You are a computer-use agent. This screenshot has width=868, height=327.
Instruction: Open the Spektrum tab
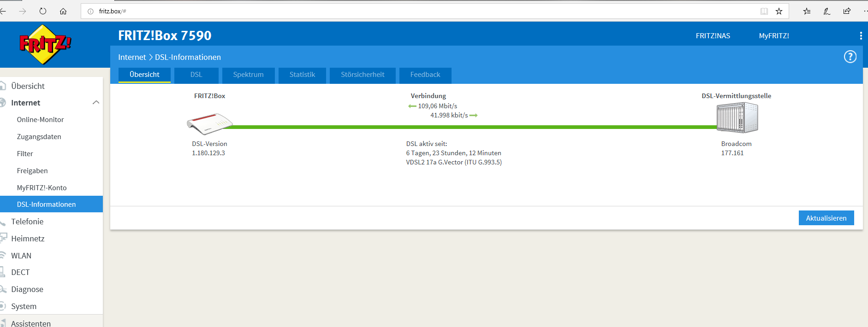click(x=249, y=75)
